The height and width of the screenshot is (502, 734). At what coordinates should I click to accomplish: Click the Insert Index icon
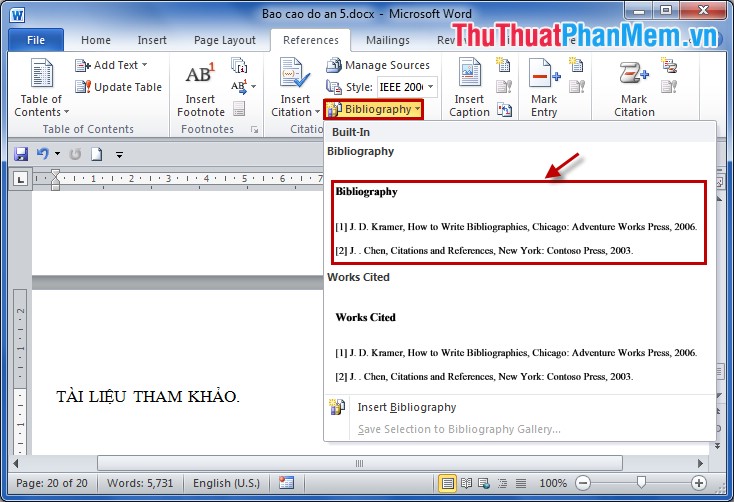click(576, 65)
